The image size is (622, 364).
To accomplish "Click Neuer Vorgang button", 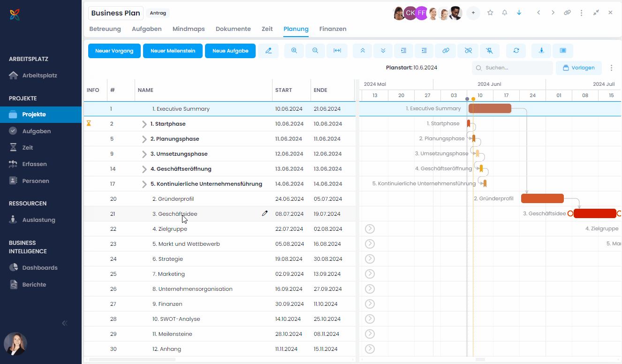I will click(114, 51).
